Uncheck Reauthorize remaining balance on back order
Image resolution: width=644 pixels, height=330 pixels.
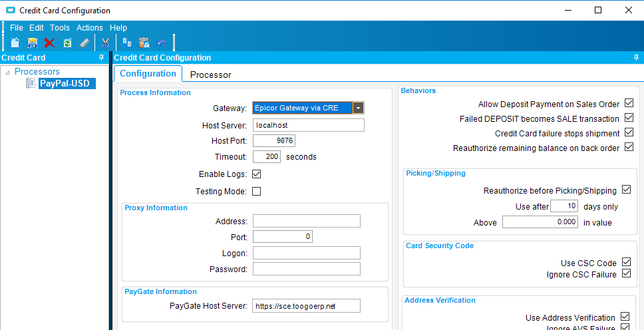[x=629, y=147]
